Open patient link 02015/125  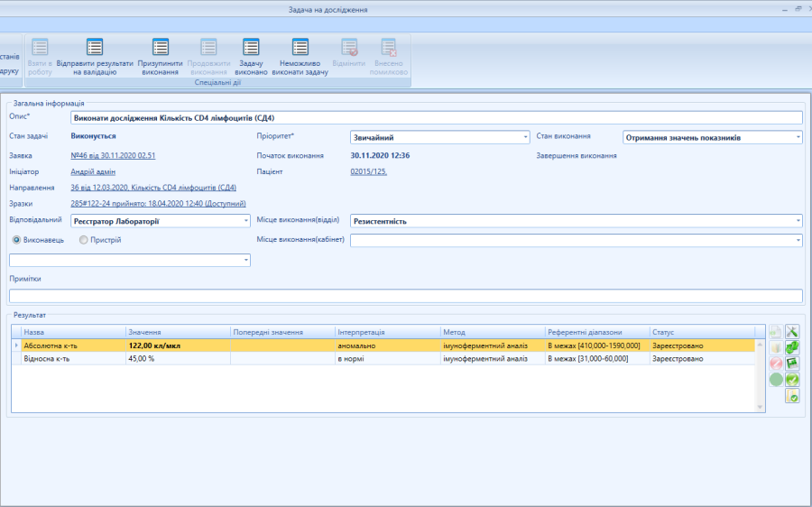coord(368,171)
